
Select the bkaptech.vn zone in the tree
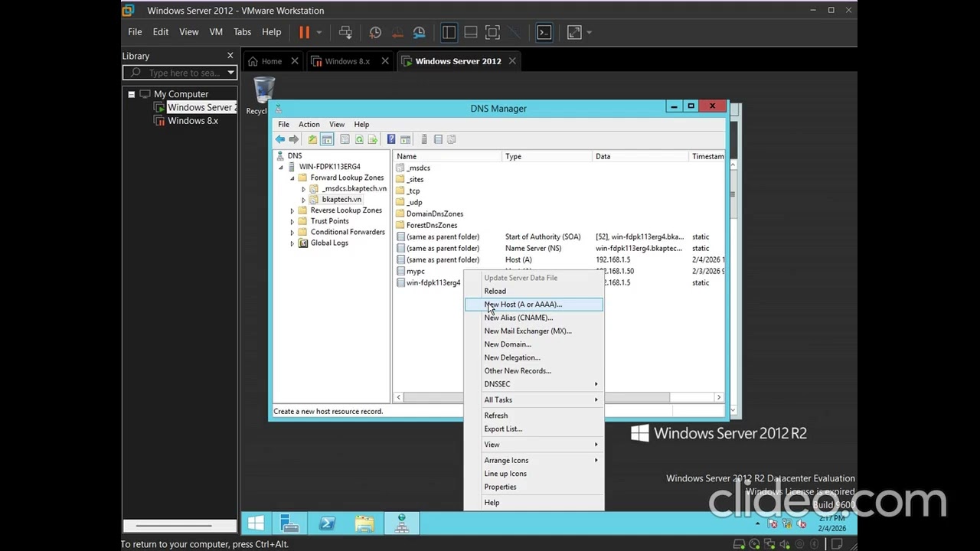pyautogui.click(x=341, y=200)
